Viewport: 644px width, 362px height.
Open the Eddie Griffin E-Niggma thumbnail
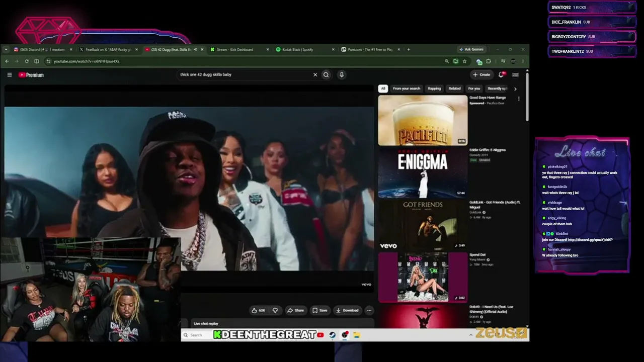423,172
